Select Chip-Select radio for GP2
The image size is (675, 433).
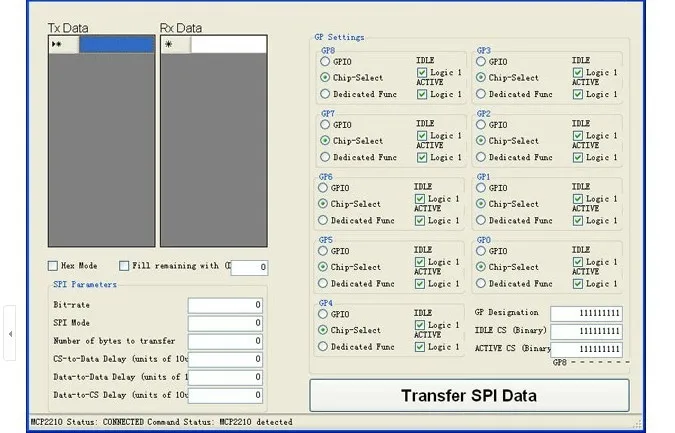(x=481, y=141)
